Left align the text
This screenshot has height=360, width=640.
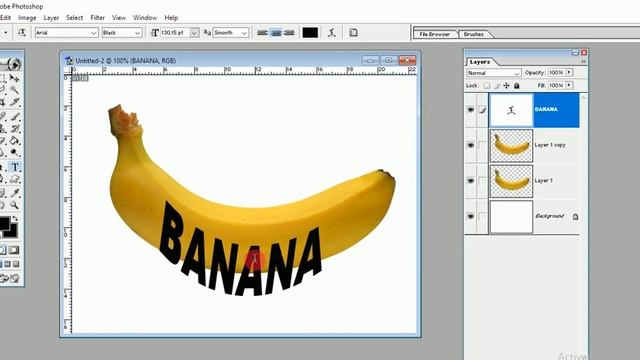[262, 33]
